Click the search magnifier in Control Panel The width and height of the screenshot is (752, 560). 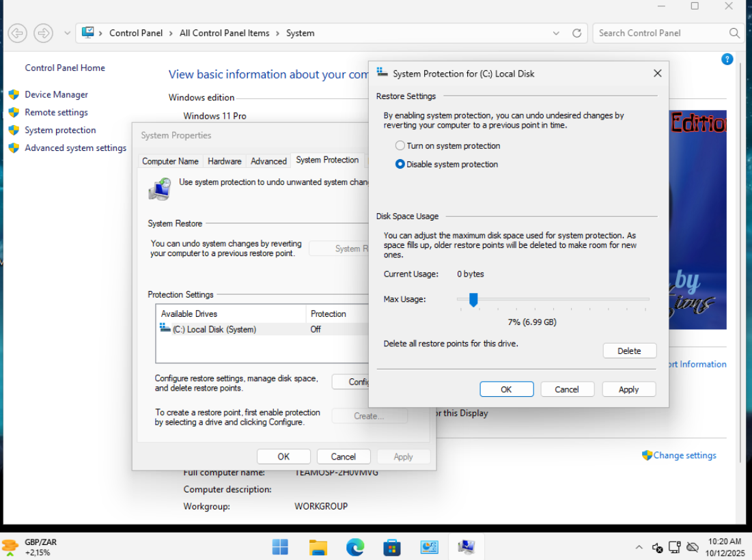pyautogui.click(x=734, y=33)
